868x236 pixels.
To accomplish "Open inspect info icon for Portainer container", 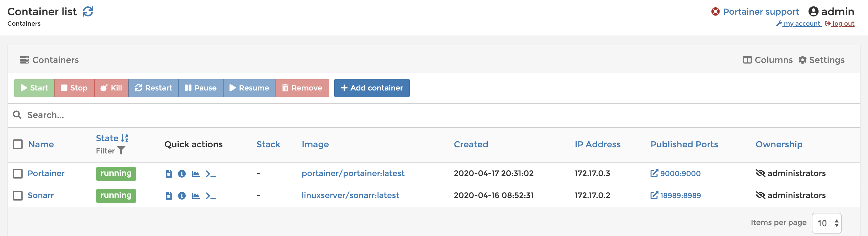I will (x=182, y=174).
